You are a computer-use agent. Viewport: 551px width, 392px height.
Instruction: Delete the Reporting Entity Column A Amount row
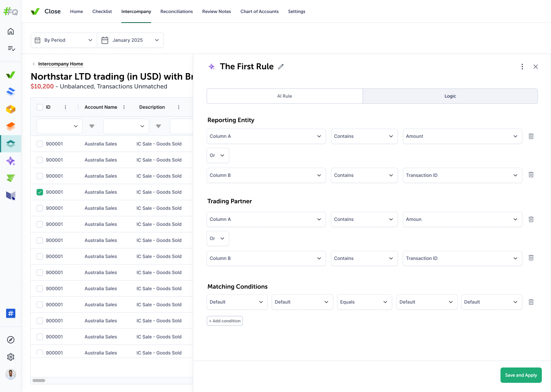(x=531, y=136)
